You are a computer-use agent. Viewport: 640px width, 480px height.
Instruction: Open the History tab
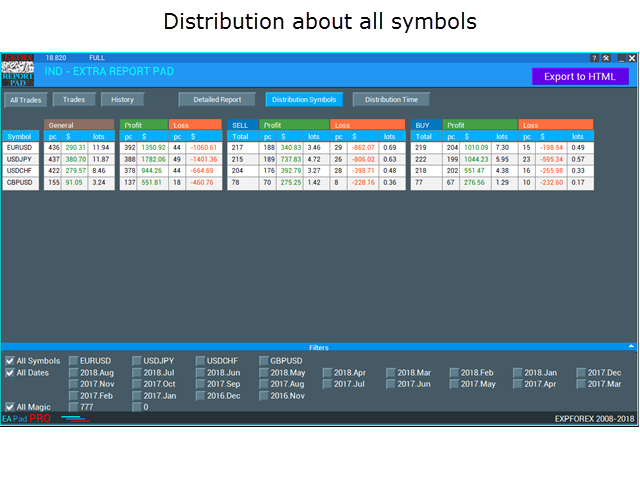[122, 100]
